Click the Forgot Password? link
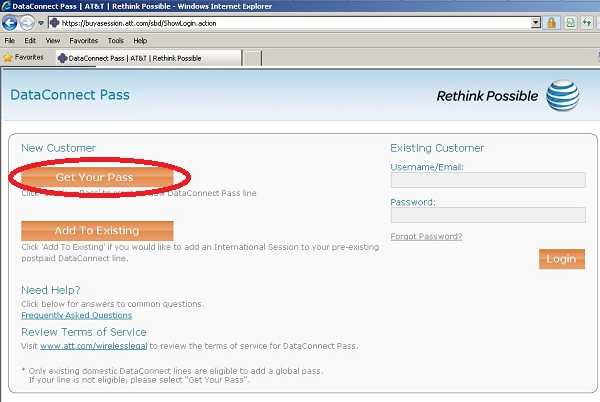The image size is (600, 402). (x=426, y=236)
